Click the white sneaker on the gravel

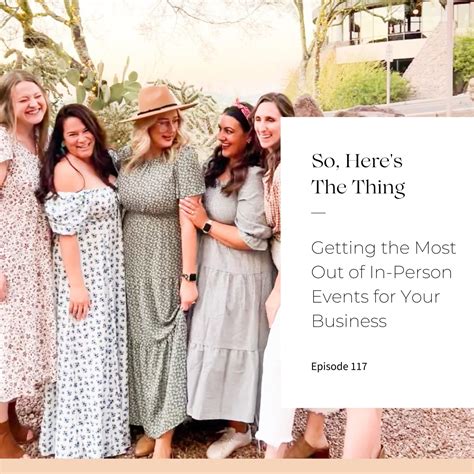pos(229,442)
